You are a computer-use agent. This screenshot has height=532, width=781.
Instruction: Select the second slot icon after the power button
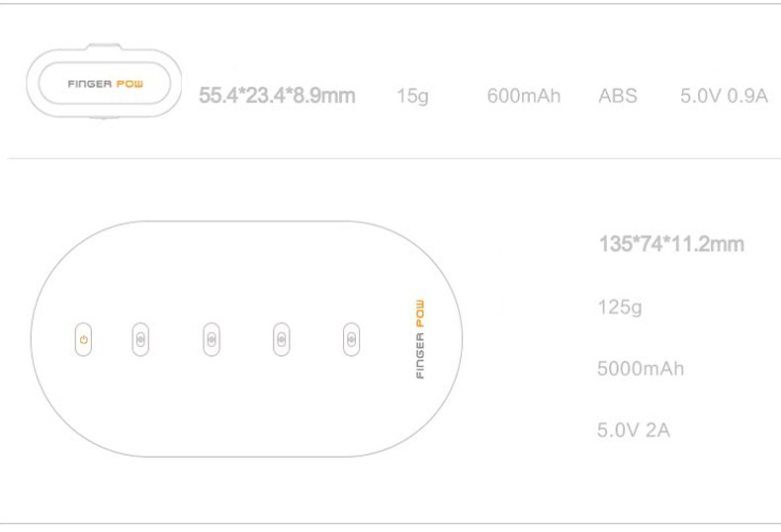click(x=210, y=339)
